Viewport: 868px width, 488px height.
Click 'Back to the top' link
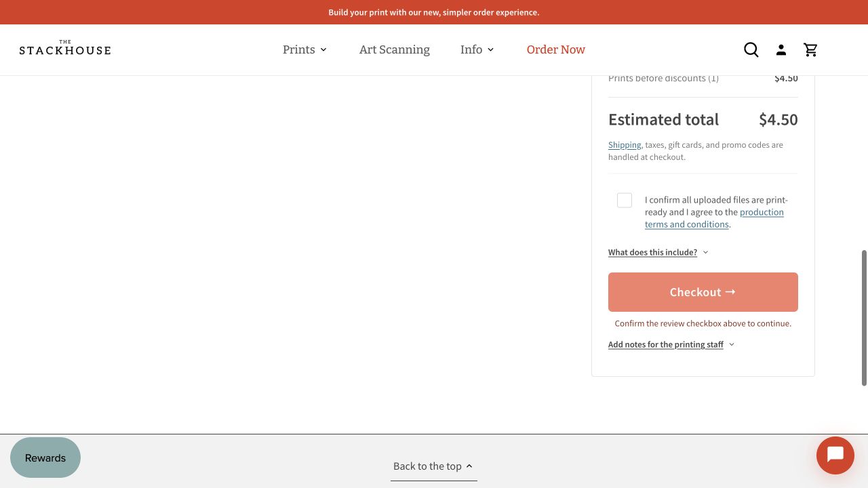point(433,466)
